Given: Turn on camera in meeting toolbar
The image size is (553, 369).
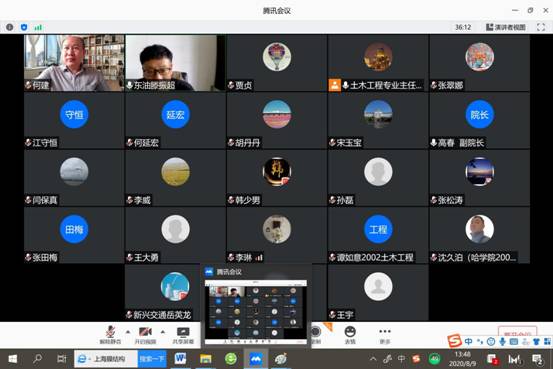Looking at the screenshot, I should 145,334.
